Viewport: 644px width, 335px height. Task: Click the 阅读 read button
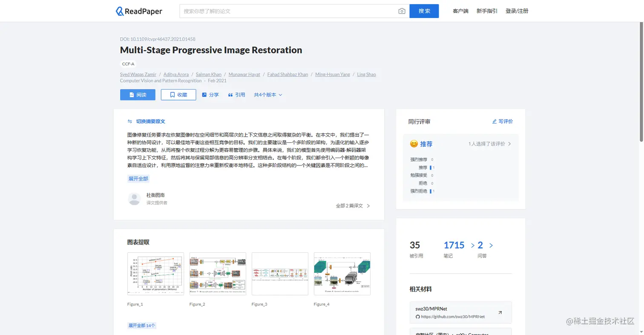click(x=138, y=95)
